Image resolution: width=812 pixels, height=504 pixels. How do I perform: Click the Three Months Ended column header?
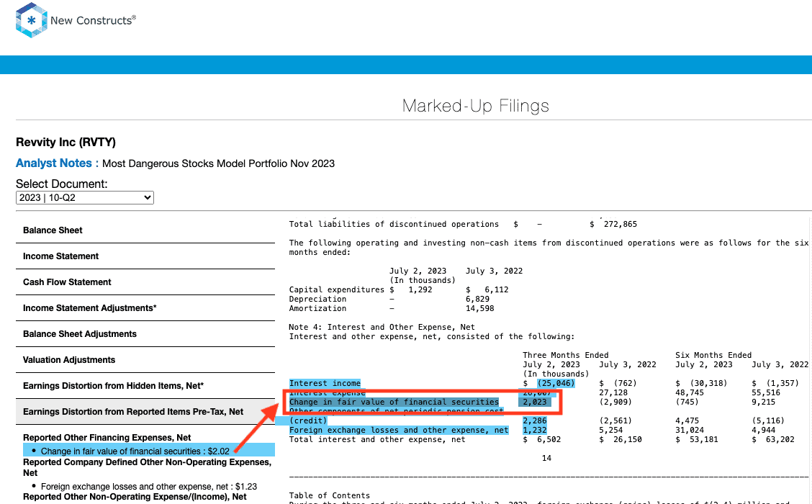[566, 355]
